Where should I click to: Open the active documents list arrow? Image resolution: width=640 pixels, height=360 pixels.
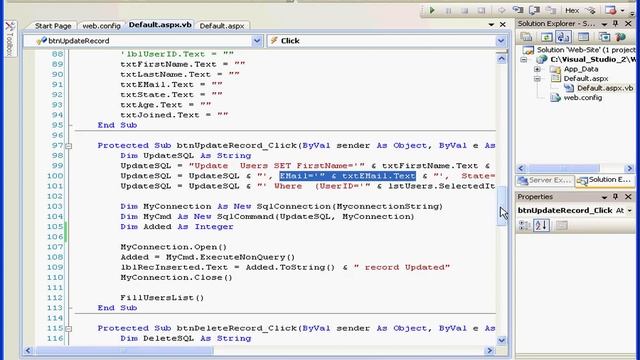coord(491,25)
